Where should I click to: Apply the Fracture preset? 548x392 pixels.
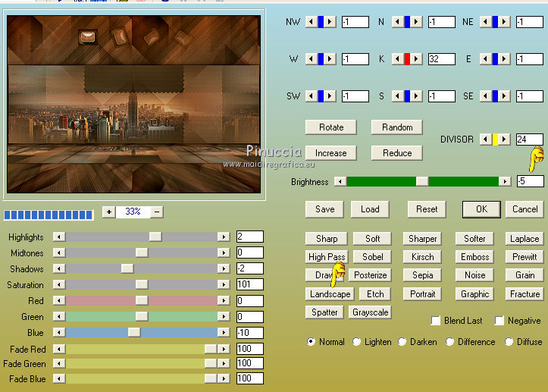coord(525,293)
